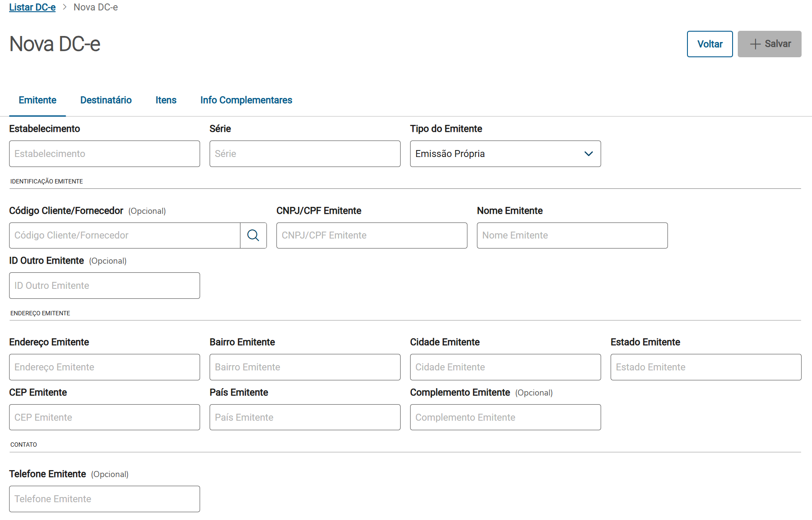Open the Listar DC-e breadcrumb link
The image size is (812, 520).
[x=33, y=7]
